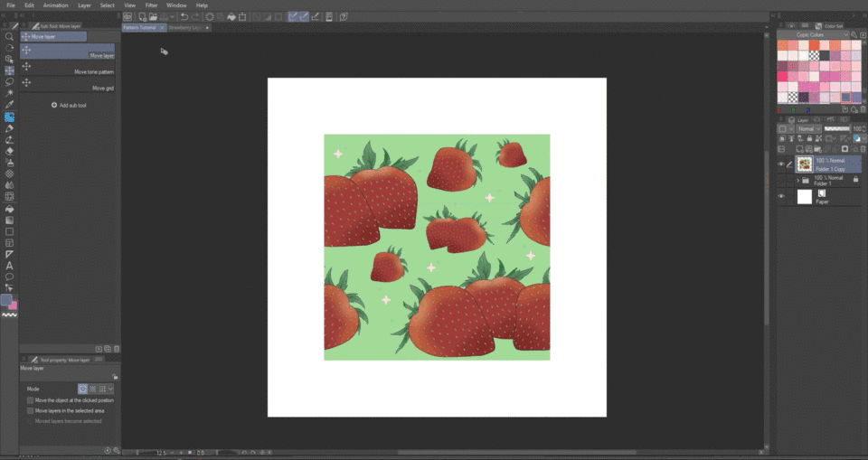The image size is (868, 460).
Task: Click the Undo arrow in command bar
Action: click(x=184, y=16)
